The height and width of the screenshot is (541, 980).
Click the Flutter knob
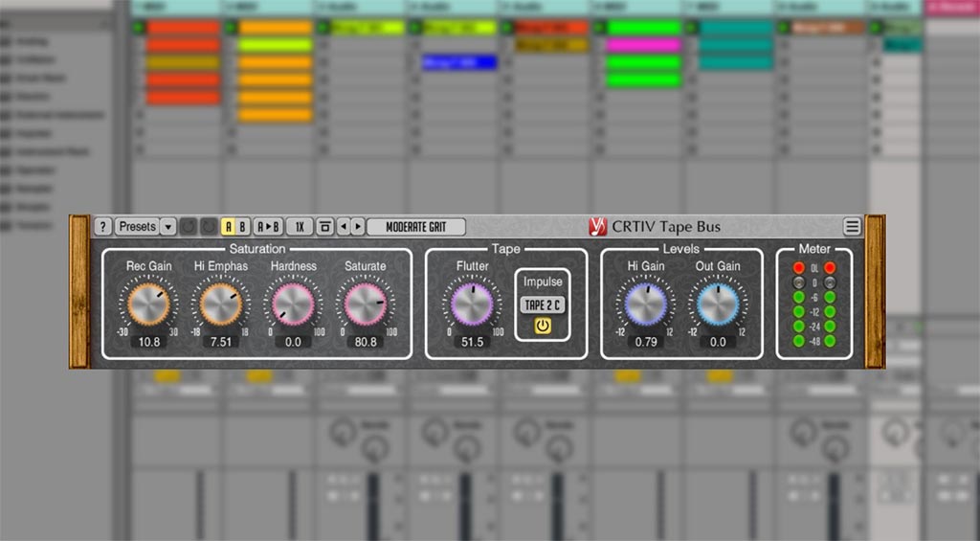pos(472,304)
